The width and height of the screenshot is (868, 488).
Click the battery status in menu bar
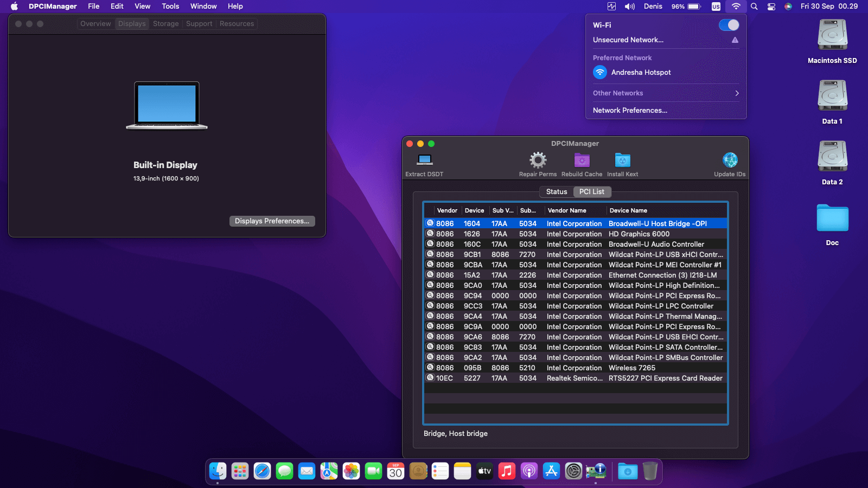point(686,7)
